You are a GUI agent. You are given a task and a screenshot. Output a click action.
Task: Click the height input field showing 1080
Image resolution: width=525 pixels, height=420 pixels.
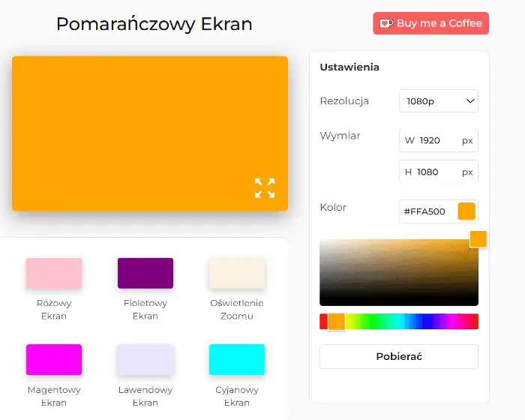pyautogui.click(x=433, y=172)
